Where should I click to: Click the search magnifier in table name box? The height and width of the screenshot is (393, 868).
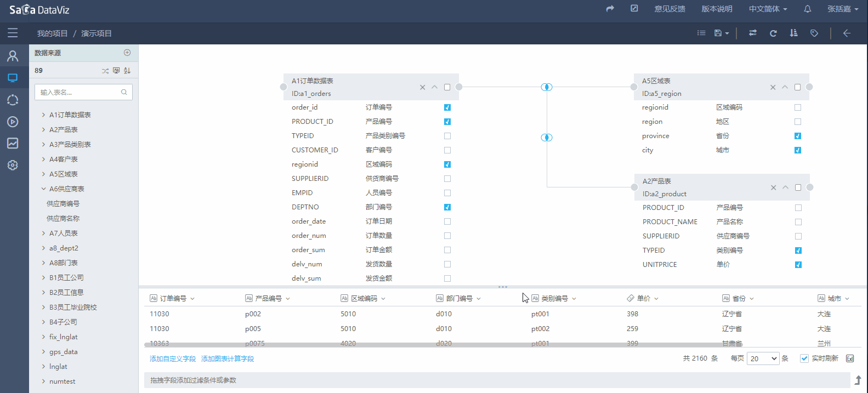pos(124,92)
